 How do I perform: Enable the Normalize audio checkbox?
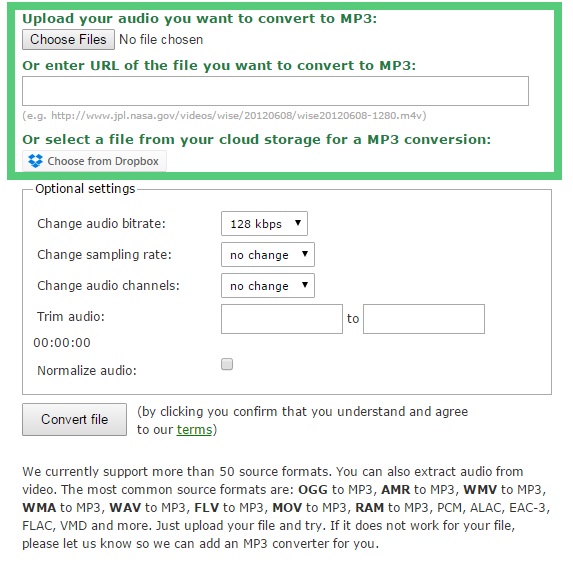pyautogui.click(x=227, y=364)
